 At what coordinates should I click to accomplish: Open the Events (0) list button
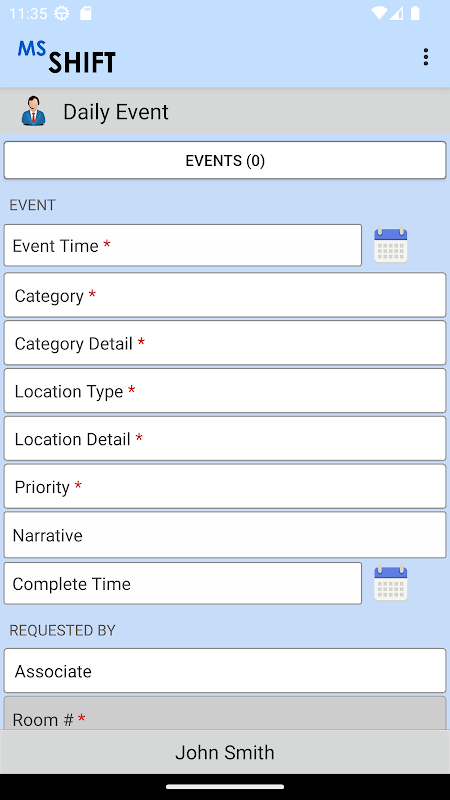[x=225, y=161]
